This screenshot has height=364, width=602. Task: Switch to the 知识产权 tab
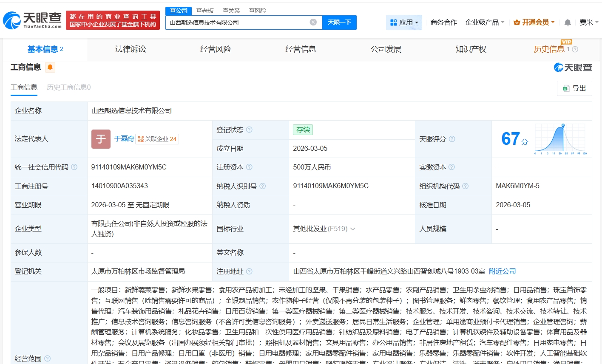tap(471, 49)
